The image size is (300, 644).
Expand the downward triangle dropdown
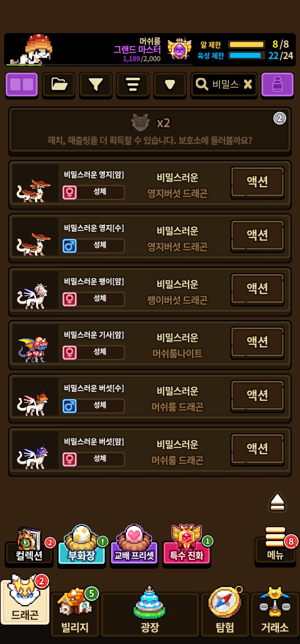[x=170, y=85]
